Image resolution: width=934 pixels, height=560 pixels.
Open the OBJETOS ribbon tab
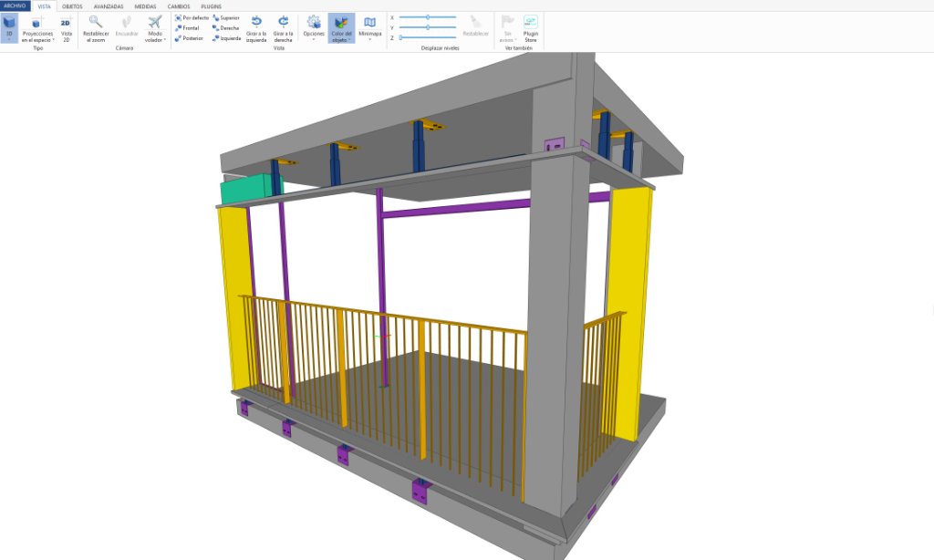coord(72,6)
